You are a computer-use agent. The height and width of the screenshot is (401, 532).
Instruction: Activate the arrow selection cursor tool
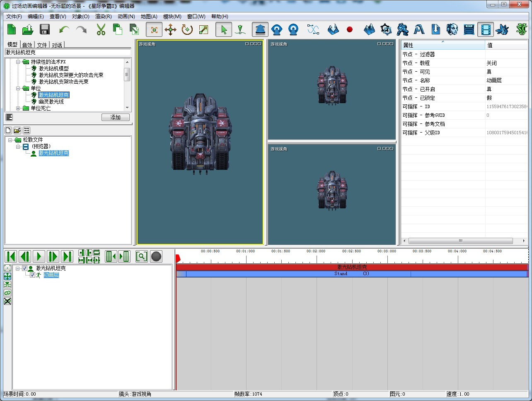pyautogui.click(x=224, y=29)
